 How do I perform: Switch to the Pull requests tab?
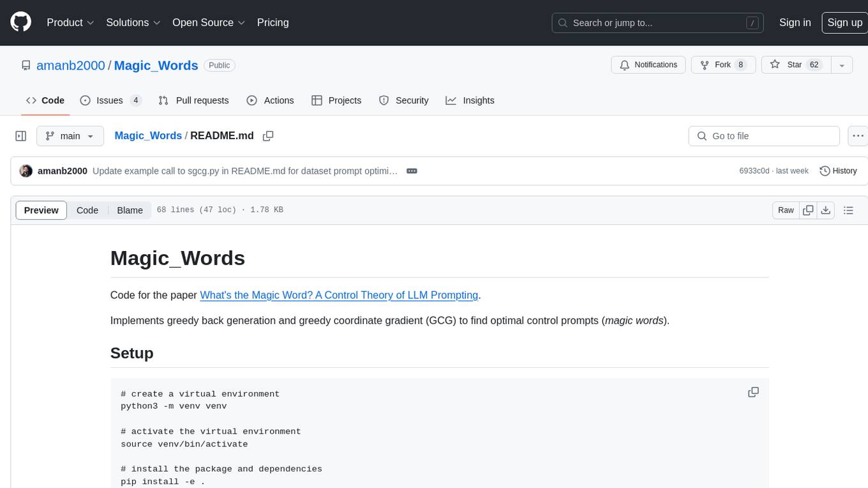[193, 100]
